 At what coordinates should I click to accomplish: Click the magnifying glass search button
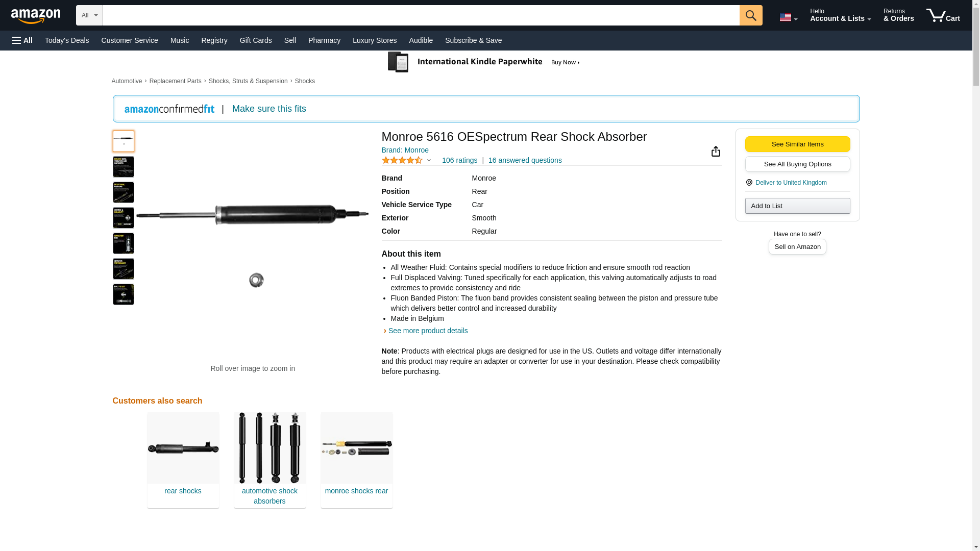(750, 15)
